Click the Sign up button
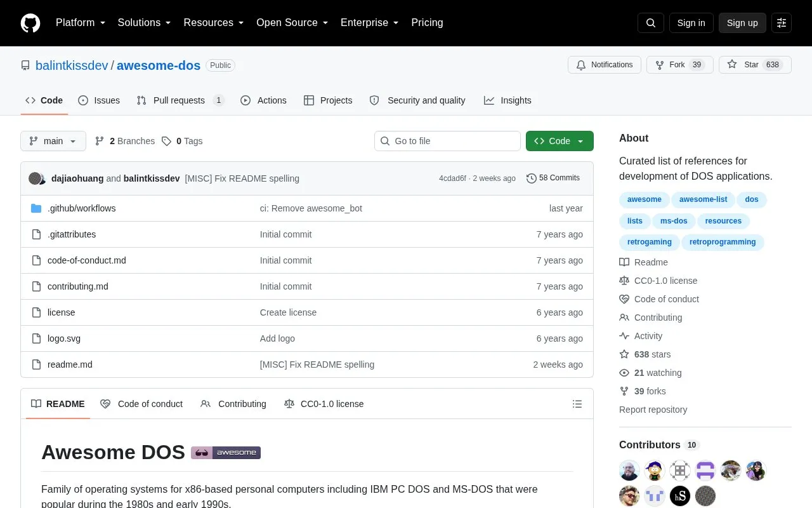The image size is (812, 508). click(742, 23)
